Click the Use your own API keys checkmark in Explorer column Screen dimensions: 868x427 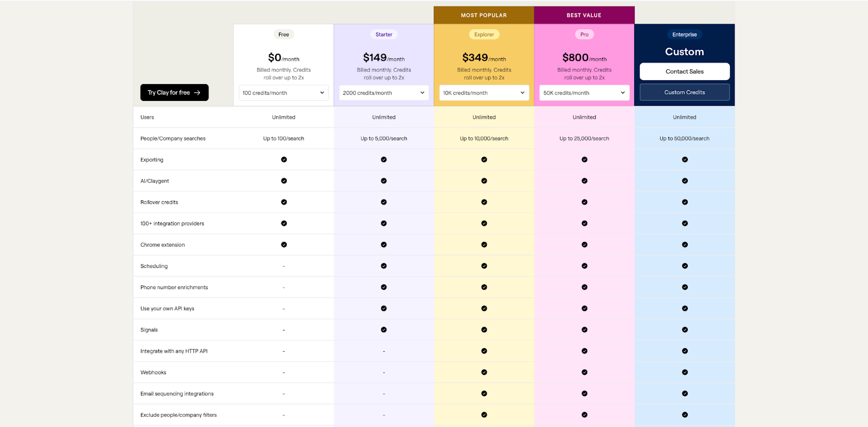(x=484, y=308)
